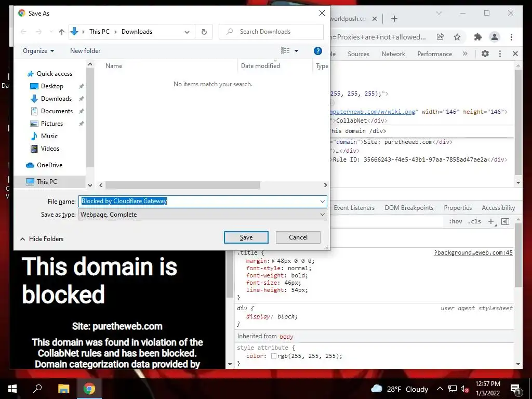Viewport: 532px width, 399px height.
Task: Show more DevTools tabs chevron
Action: pos(465,54)
